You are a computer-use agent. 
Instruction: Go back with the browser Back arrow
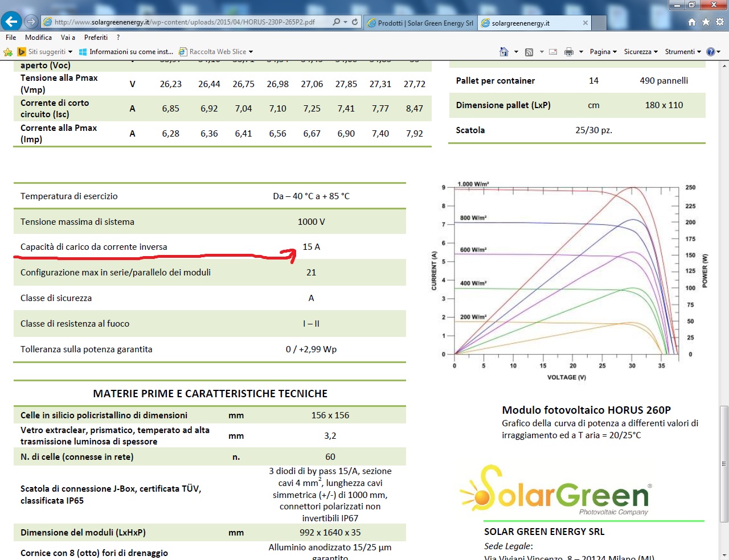coord(11,22)
